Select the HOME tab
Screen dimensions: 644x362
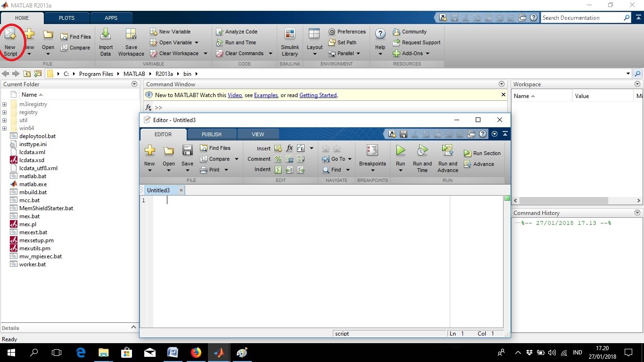click(x=22, y=18)
